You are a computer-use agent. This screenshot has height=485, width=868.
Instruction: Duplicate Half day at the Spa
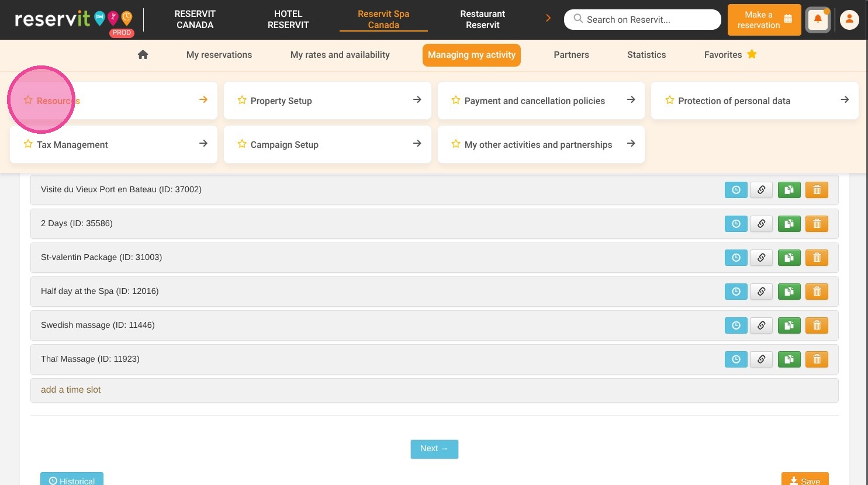coord(789,292)
